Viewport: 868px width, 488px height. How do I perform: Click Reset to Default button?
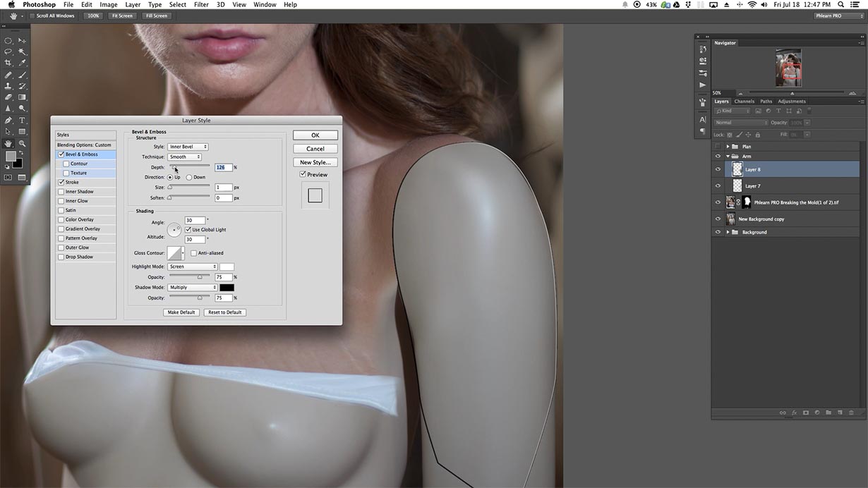225,312
